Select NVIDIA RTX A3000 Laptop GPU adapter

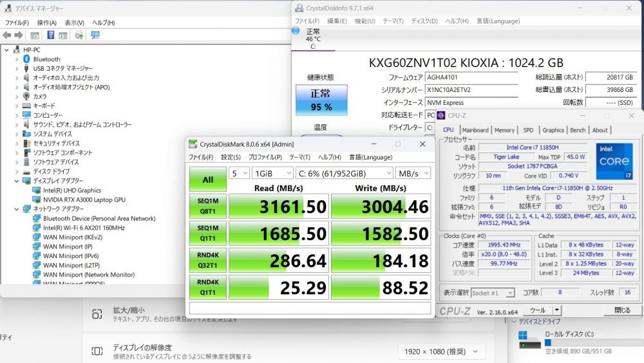[84, 200]
